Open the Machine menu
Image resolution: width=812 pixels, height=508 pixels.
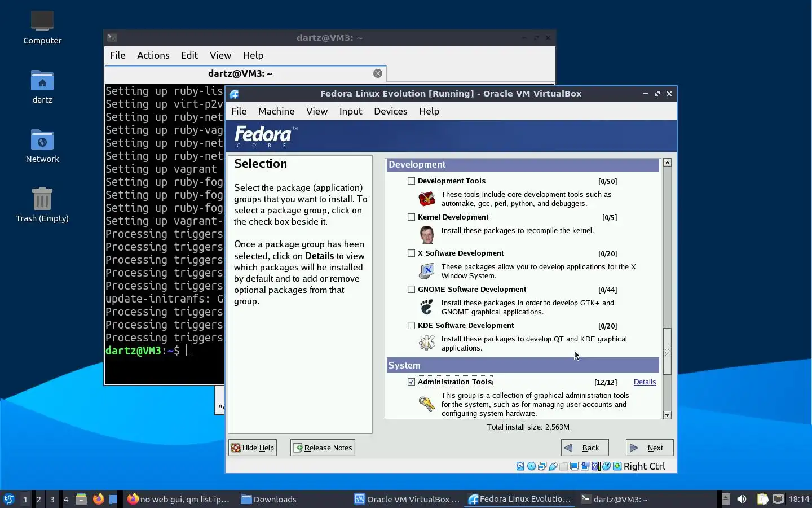click(276, 111)
